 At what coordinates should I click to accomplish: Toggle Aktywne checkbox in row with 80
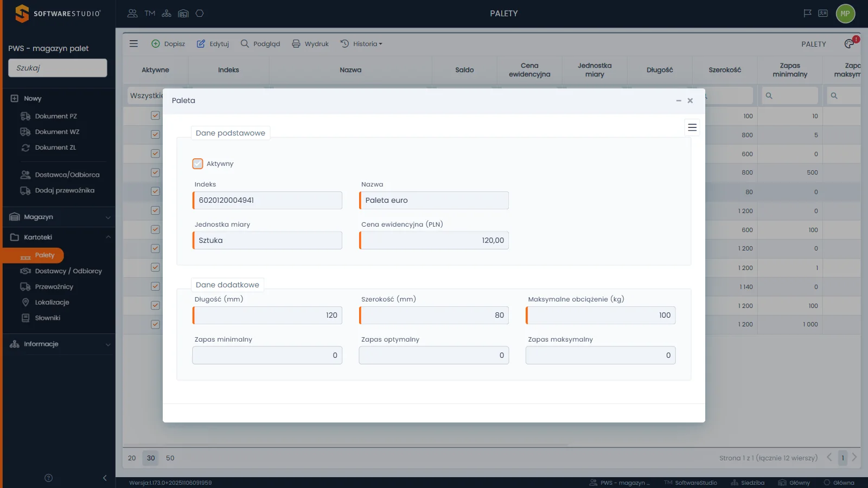click(155, 191)
